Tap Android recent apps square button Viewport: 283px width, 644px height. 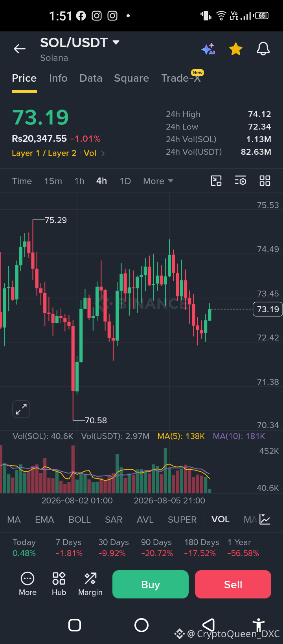click(75, 625)
